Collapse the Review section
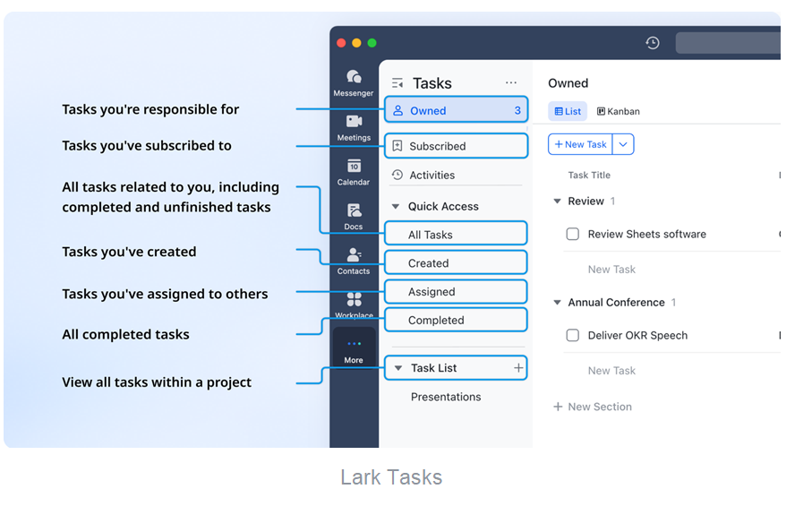 557,202
